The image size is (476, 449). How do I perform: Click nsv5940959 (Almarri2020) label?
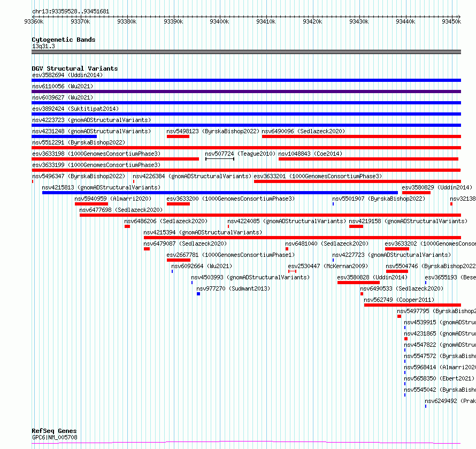click(x=113, y=199)
